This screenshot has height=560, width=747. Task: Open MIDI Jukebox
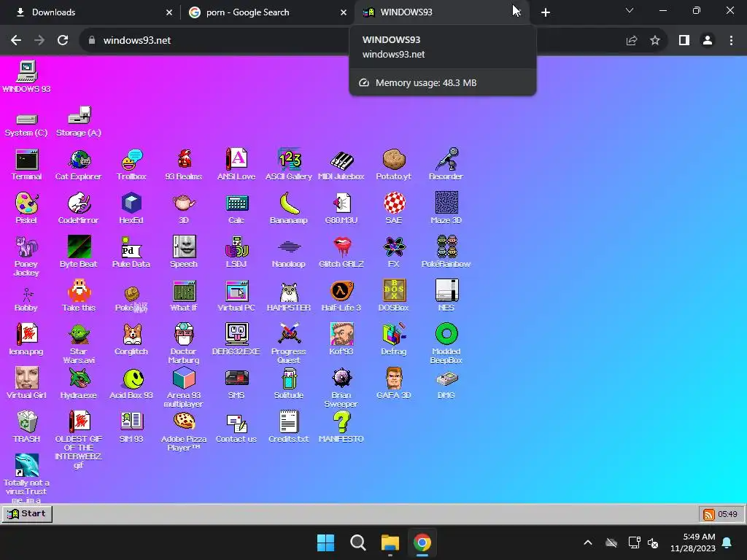click(x=341, y=165)
